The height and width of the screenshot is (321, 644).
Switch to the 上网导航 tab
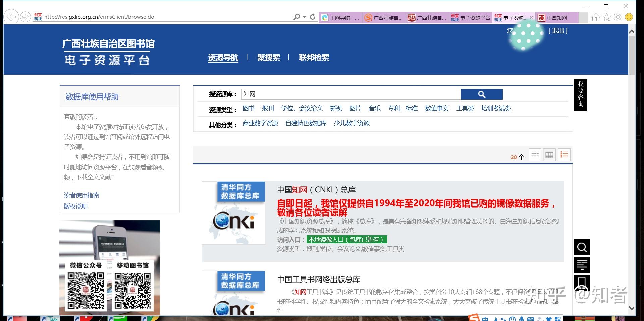[x=341, y=18]
